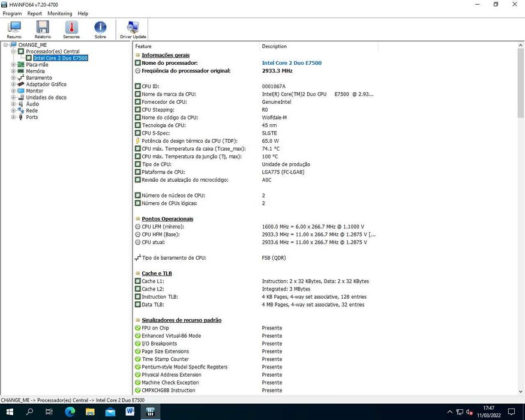
Task: Click the Sinalizadores de recurso padrão heading
Action: 181,320
